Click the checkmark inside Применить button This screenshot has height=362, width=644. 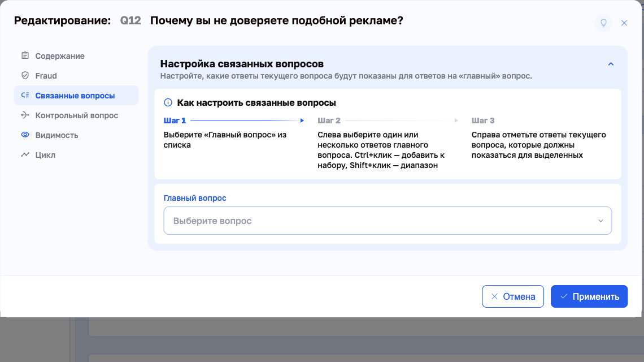point(564,296)
